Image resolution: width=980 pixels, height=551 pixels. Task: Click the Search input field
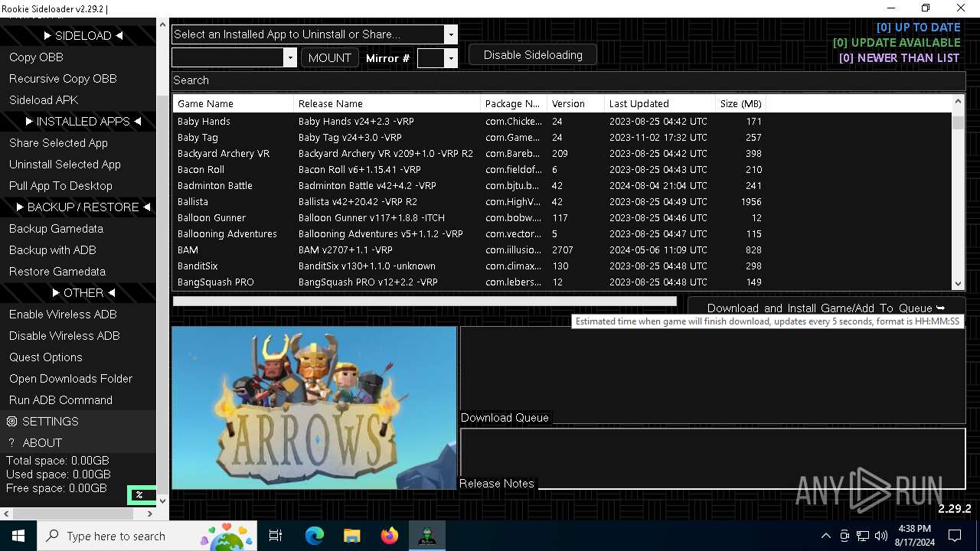tap(568, 80)
